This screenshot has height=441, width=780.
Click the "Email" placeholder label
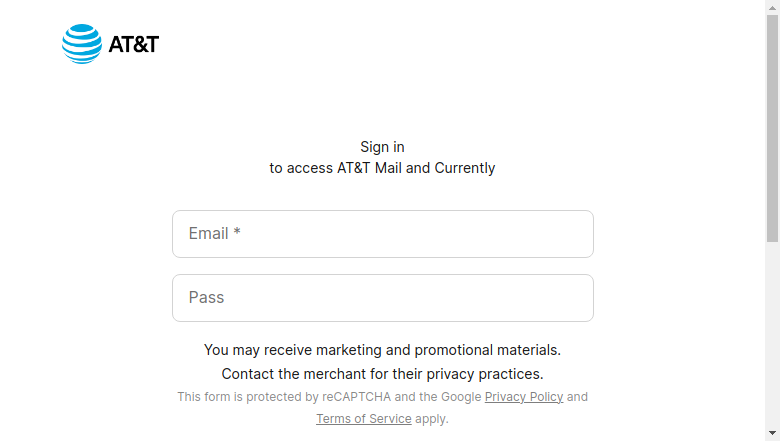tap(208, 234)
